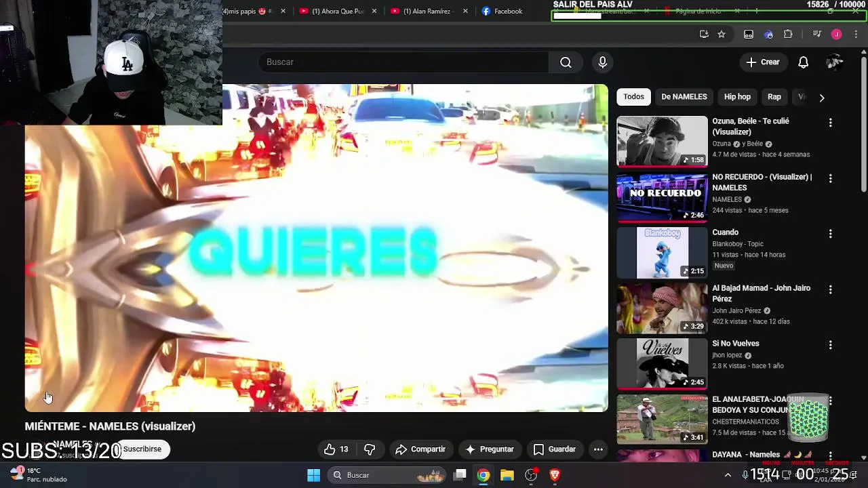The width and height of the screenshot is (868, 488).
Task: Select the Hip hop filter chip
Action: pyautogui.click(x=737, y=97)
